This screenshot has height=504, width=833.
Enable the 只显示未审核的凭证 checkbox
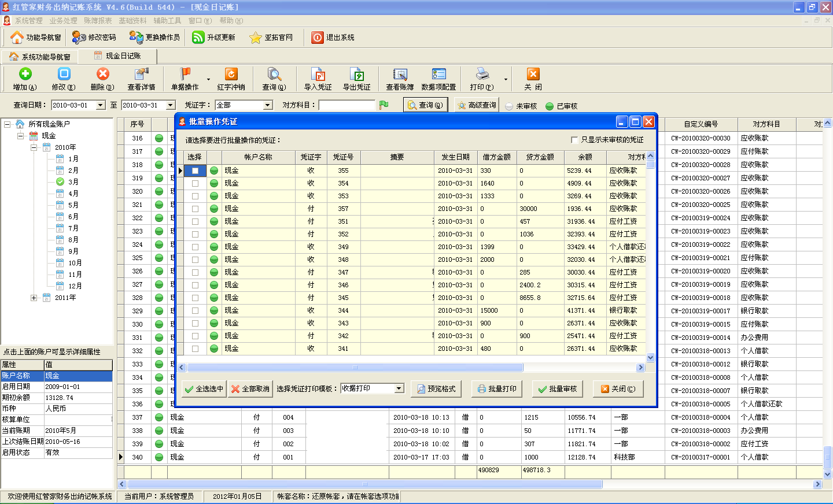pyautogui.click(x=574, y=140)
